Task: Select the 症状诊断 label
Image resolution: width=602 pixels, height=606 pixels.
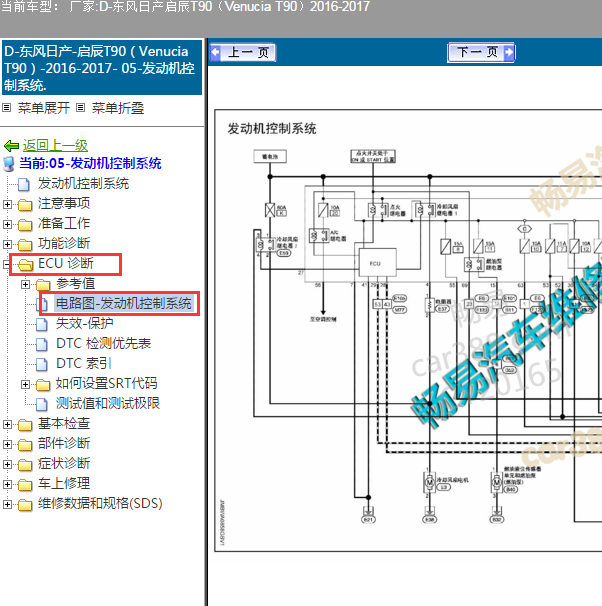Action: 64,464
